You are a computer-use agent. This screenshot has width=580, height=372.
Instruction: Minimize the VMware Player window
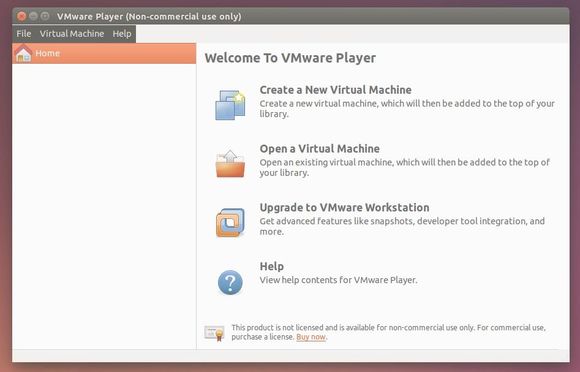point(34,16)
